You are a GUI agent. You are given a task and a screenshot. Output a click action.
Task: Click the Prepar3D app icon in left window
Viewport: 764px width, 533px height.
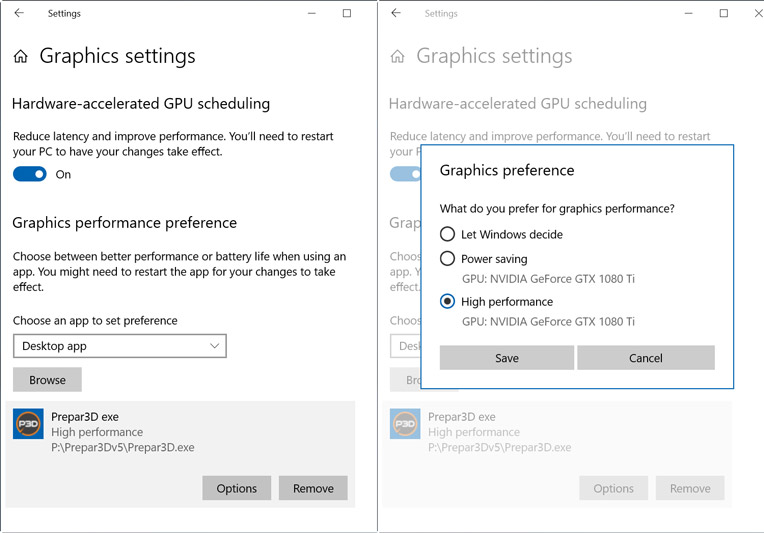[x=28, y=424]
